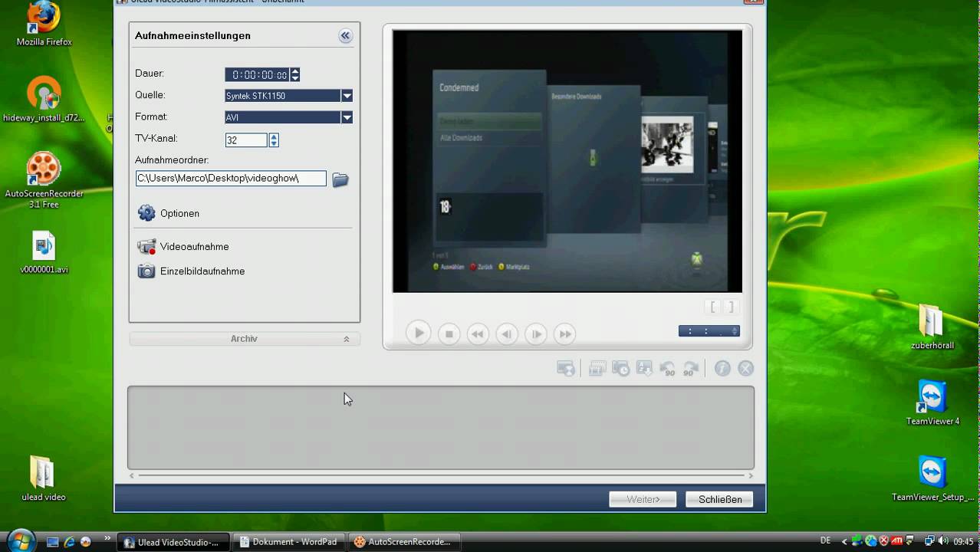Click the Aufnahmeordner path field
Viewport: 980px width, 552px height.
231,179
